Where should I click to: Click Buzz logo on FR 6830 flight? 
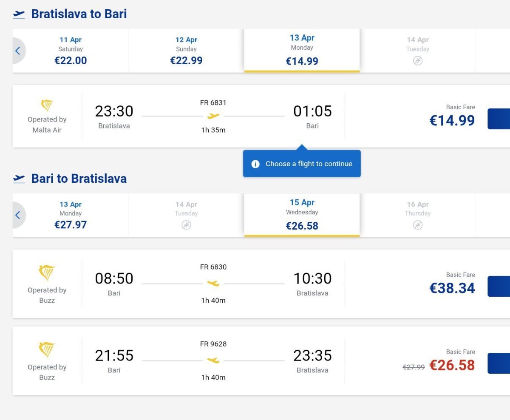pos(47,273)
